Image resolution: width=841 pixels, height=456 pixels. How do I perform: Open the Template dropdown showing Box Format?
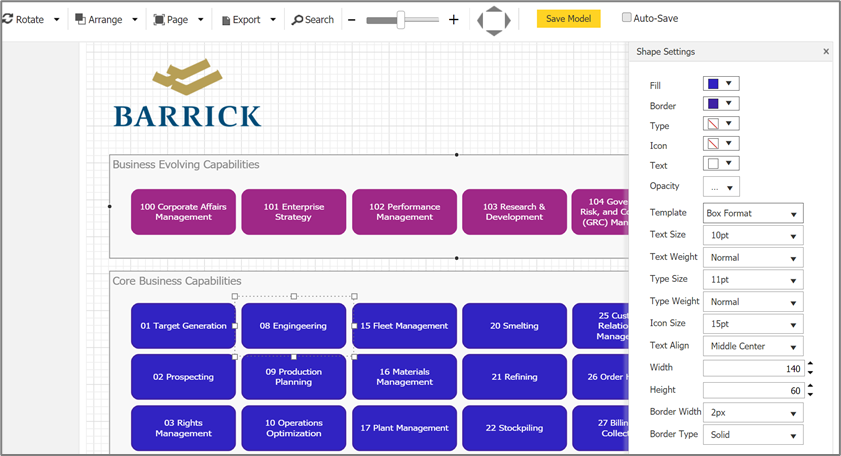(x=753, y=213)
